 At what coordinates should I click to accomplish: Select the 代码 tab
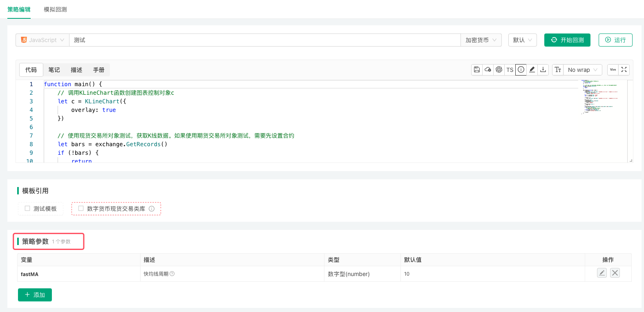pos(31,70)
